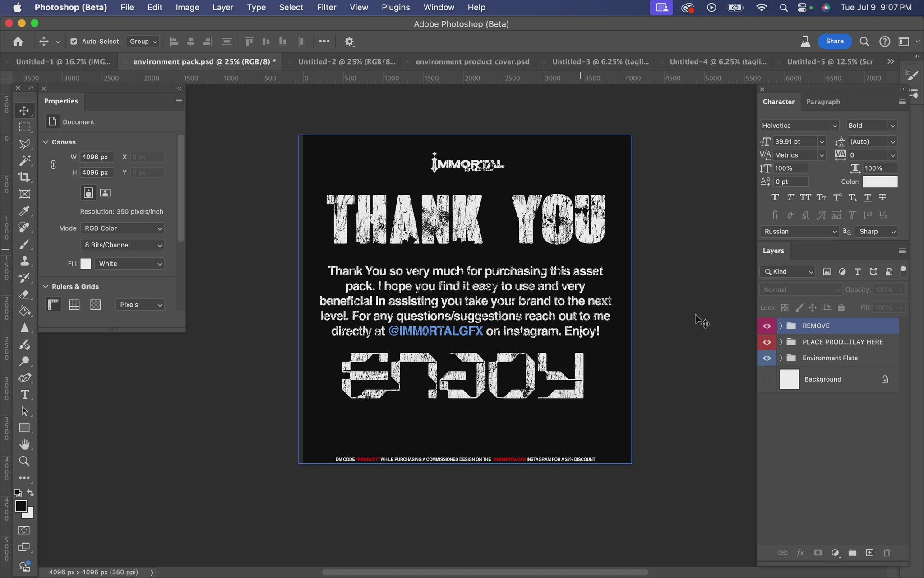
Task: Select the Hand tool
Action: [x=24, y=445]
